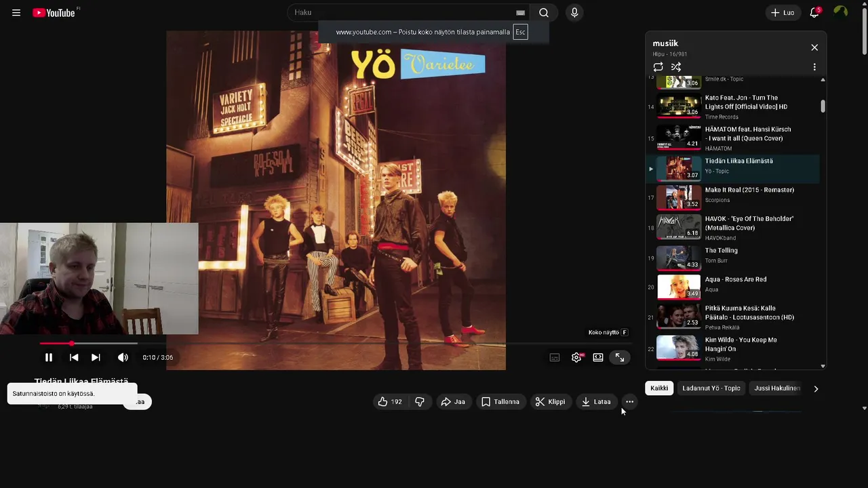The height and width of the screenshot is (488, 868).
Task: Click the Haku search input field
Action: (x=403, y=12)
